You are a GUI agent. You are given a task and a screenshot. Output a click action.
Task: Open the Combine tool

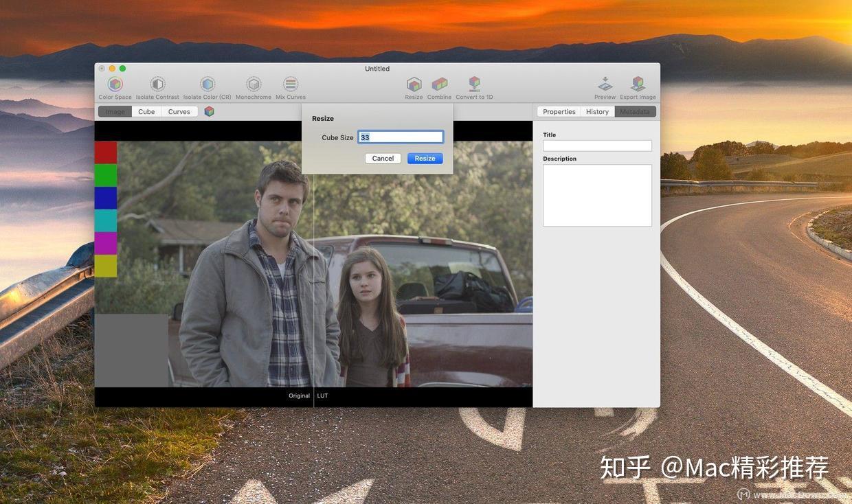[x=439, y=86]
